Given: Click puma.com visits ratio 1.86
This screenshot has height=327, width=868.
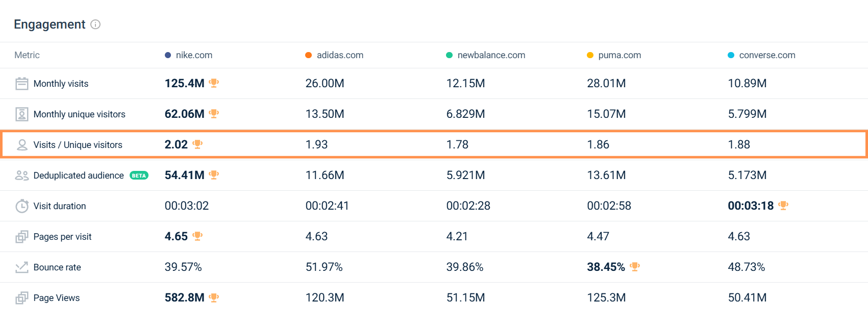Looking at the screenshot, I should (x=598, y=144).
